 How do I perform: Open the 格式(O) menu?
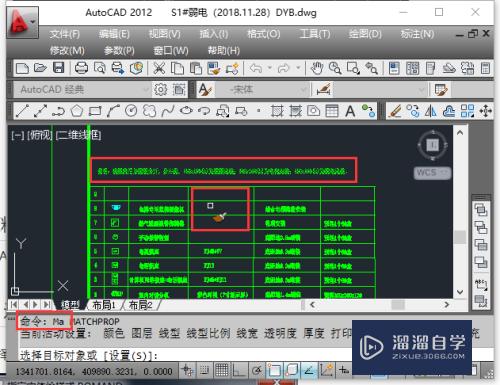263,34
